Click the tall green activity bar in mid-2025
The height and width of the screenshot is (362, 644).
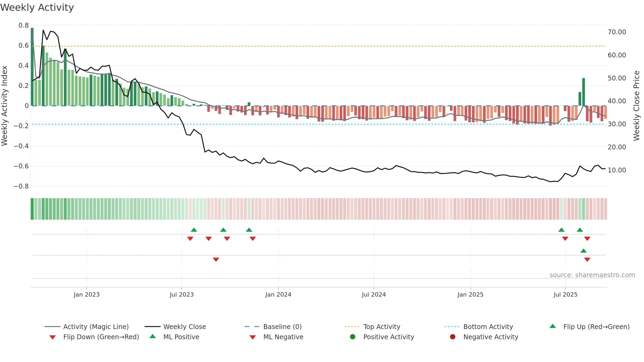point(583,92)
